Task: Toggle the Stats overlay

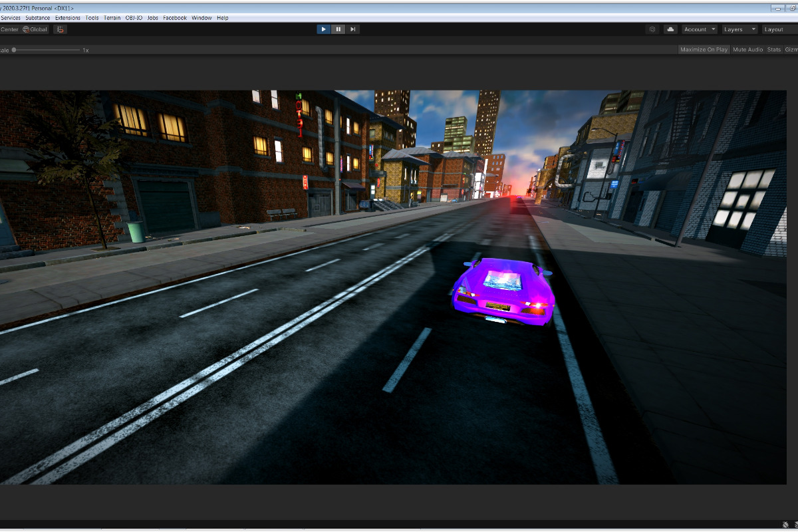Action: [x=774, y=50]
